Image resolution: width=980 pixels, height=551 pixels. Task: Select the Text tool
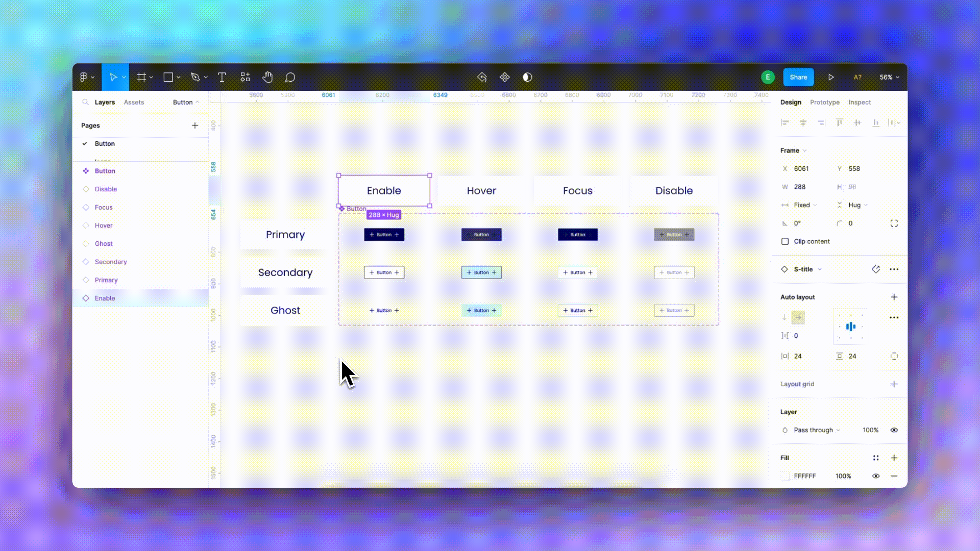(222, 77)
